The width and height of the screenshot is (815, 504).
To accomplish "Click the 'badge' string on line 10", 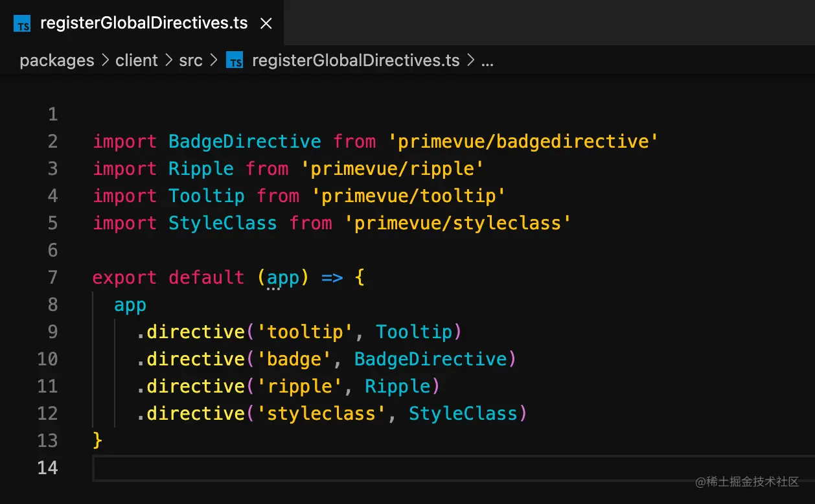I will pyautogui.click(x=293, y=360).
